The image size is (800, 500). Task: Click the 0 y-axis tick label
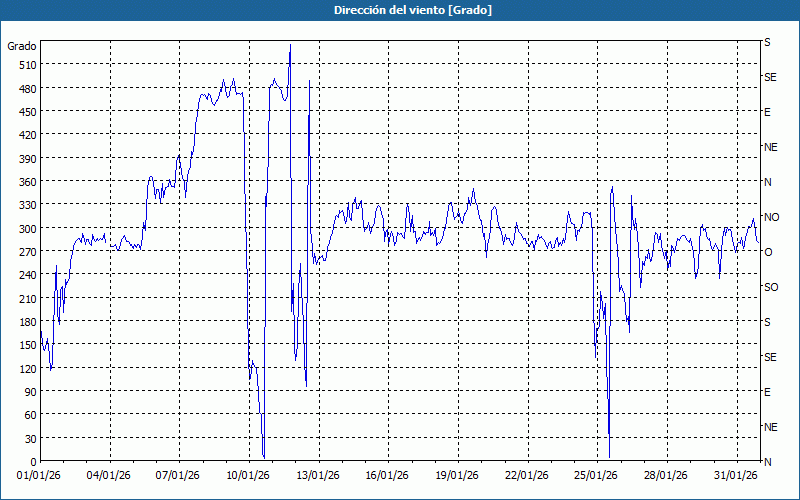(34, 462)
